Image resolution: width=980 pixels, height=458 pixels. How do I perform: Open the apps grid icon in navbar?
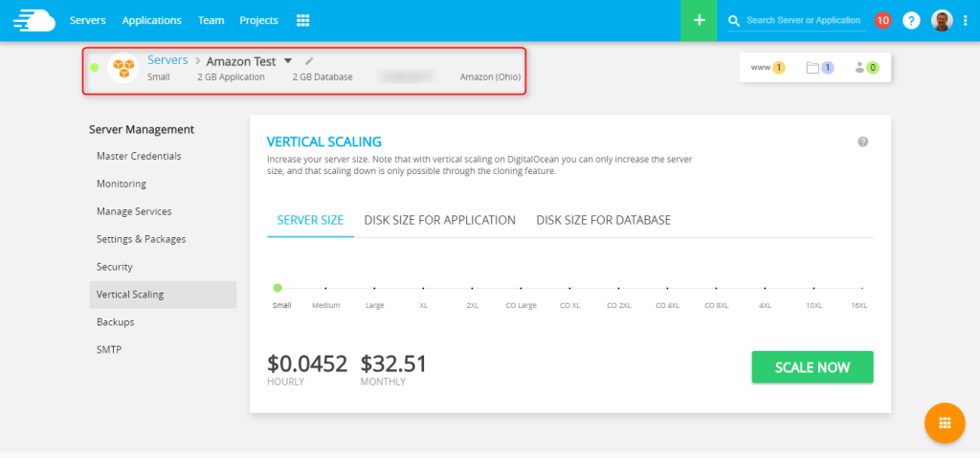(303, 20)
